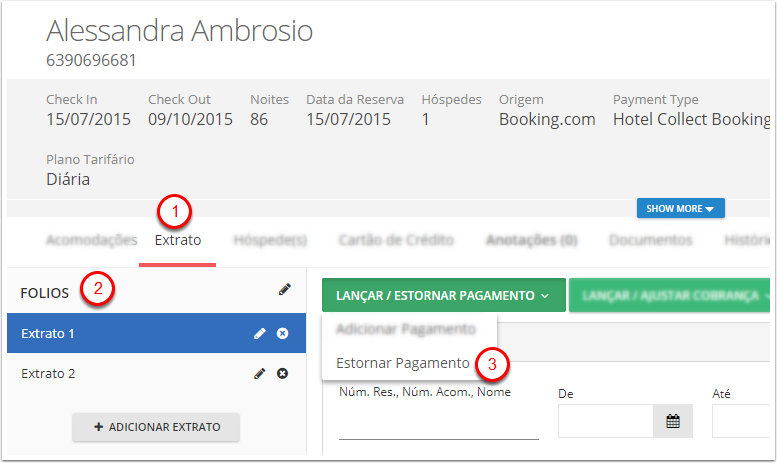Open the calendar picker for De date

[x=672, y=421]
